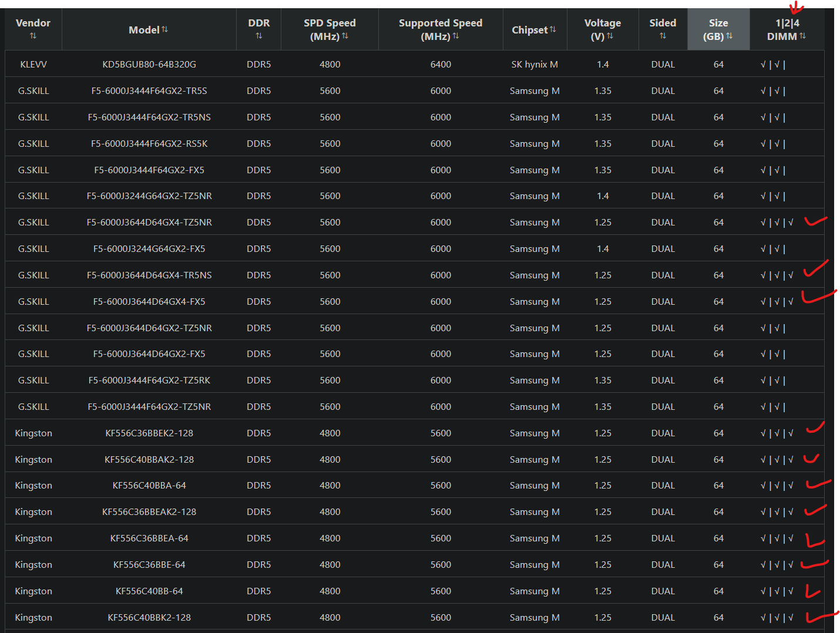Select model KF556C36BBEA-64
The width and height of the screenshot is (840, 633).
click(149, 538)
